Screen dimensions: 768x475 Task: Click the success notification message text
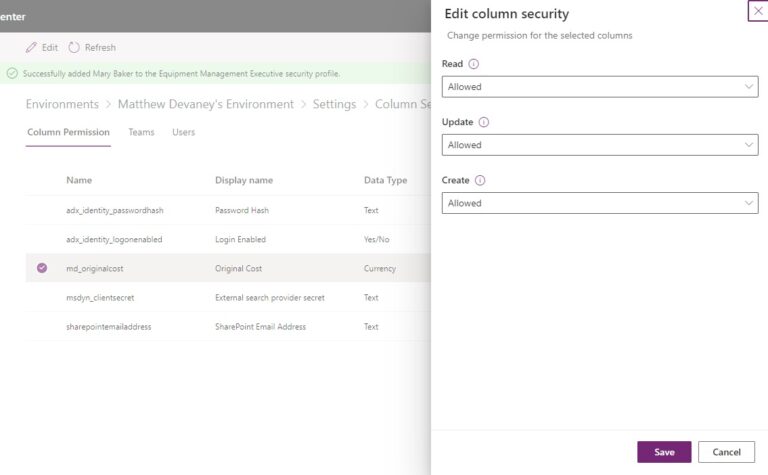point(181,73)
